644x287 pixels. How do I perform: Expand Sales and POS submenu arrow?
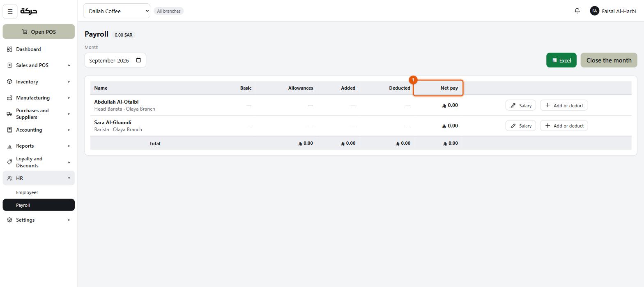coord(69,65)
